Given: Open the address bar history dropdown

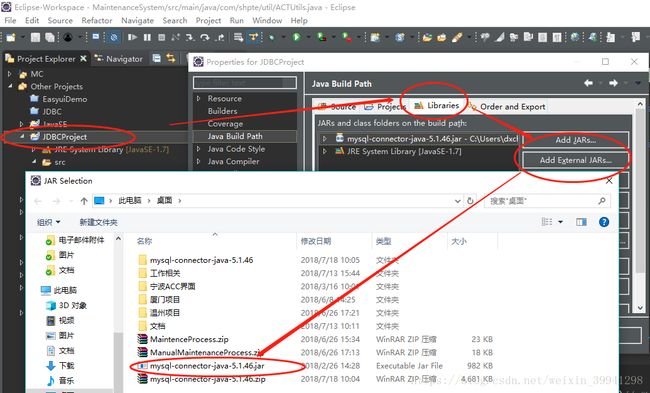Looking at the screenshot, I should [458, 201].
